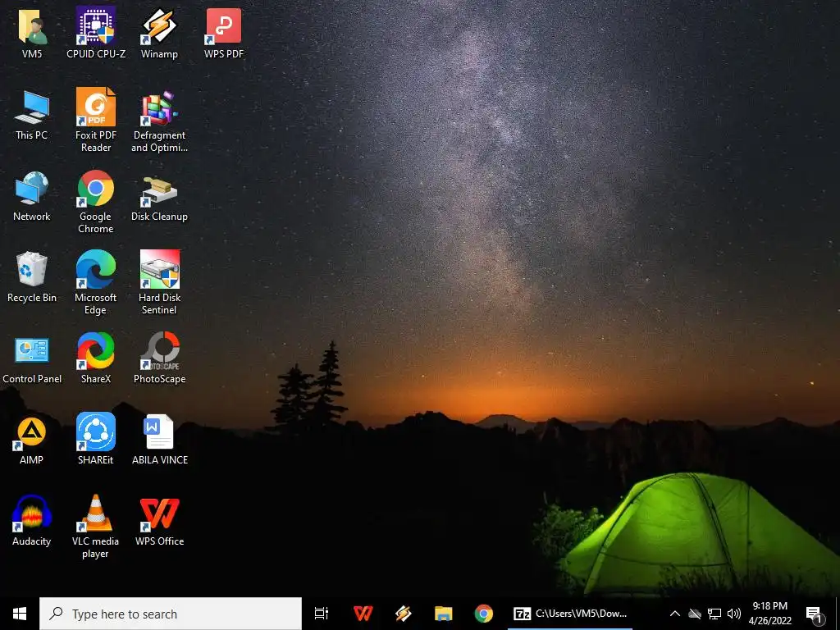This screenshot has height=630, width=840.
Task: Open Task View from the taskbar
Action: [322, 614]
